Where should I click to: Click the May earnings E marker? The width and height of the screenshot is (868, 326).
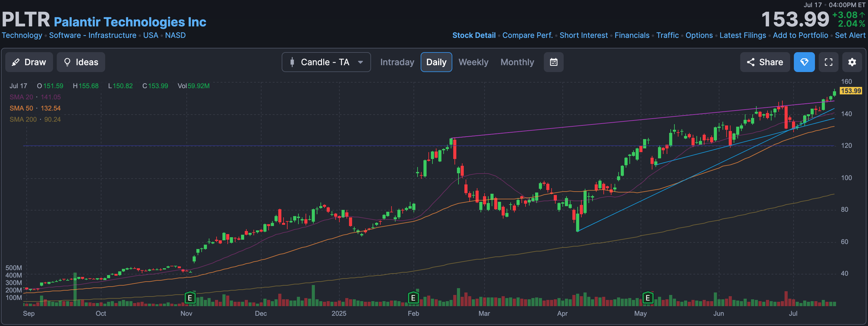coord(648,298)
